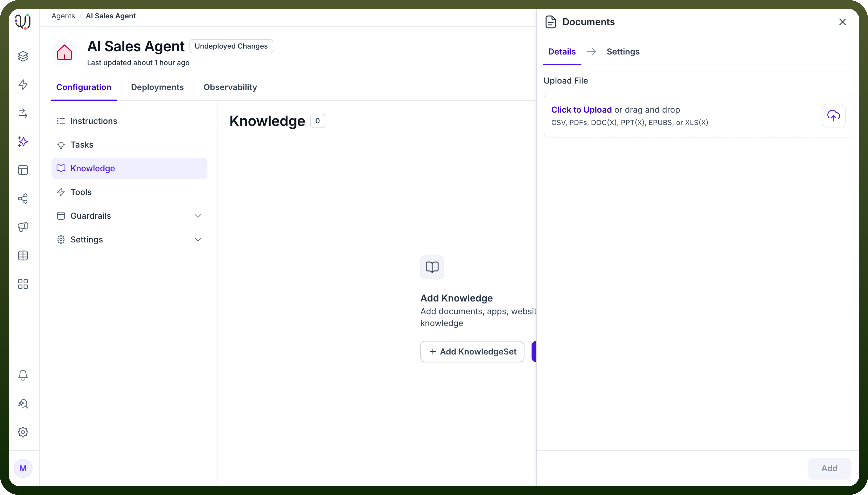This screenshot has height=495, width=868.
Task: Close the Documents panel
Action: (842, 22)
